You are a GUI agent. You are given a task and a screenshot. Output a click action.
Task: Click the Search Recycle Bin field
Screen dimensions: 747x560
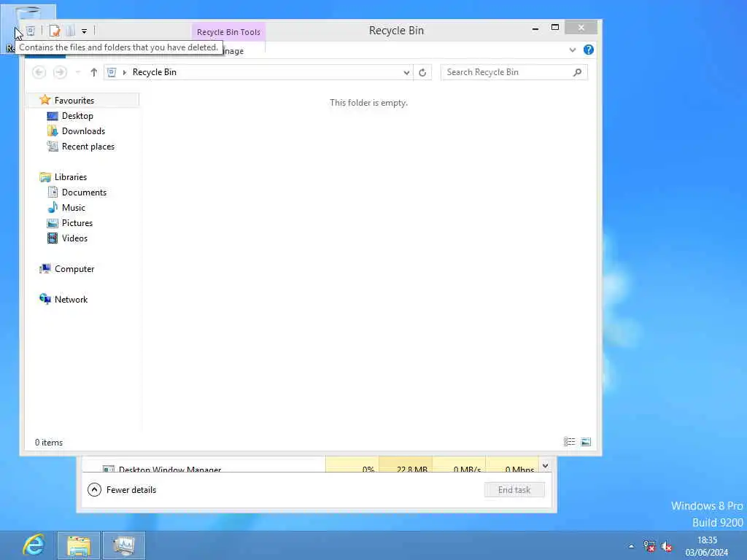pyautogui.click(x=514, y=72)
